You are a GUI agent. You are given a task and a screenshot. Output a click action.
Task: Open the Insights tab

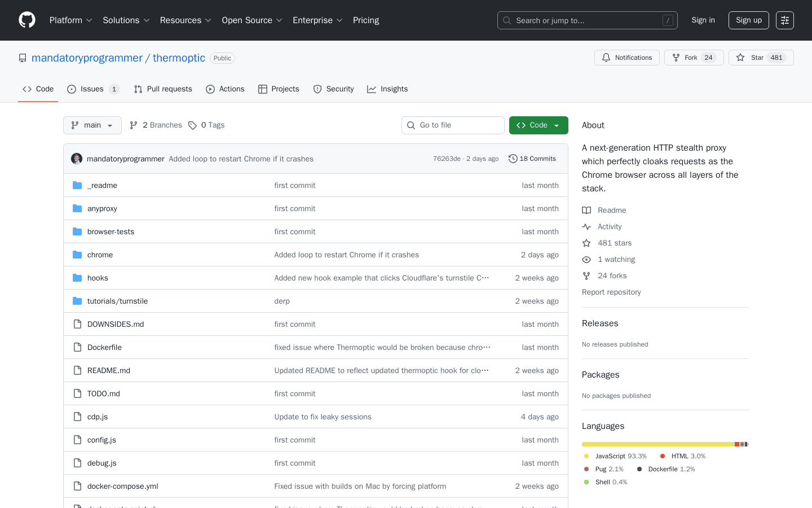[387, 89]
